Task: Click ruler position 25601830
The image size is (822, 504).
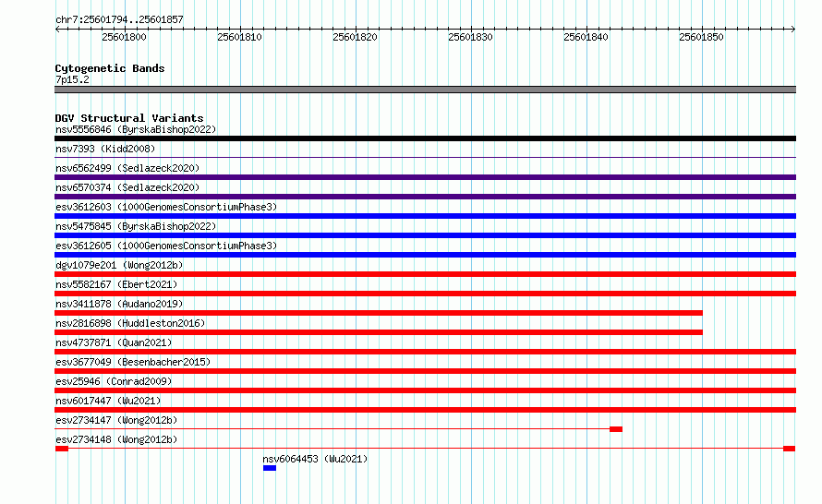Action: coord(470,37)
